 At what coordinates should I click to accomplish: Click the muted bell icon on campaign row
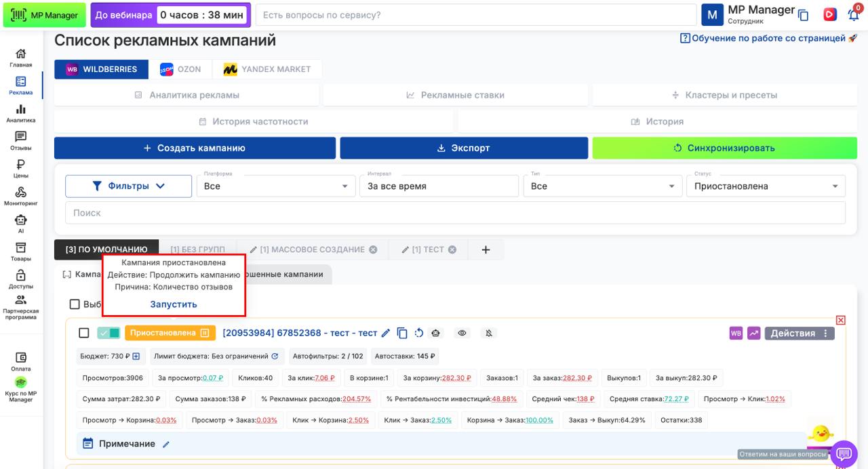coord(490,333)
